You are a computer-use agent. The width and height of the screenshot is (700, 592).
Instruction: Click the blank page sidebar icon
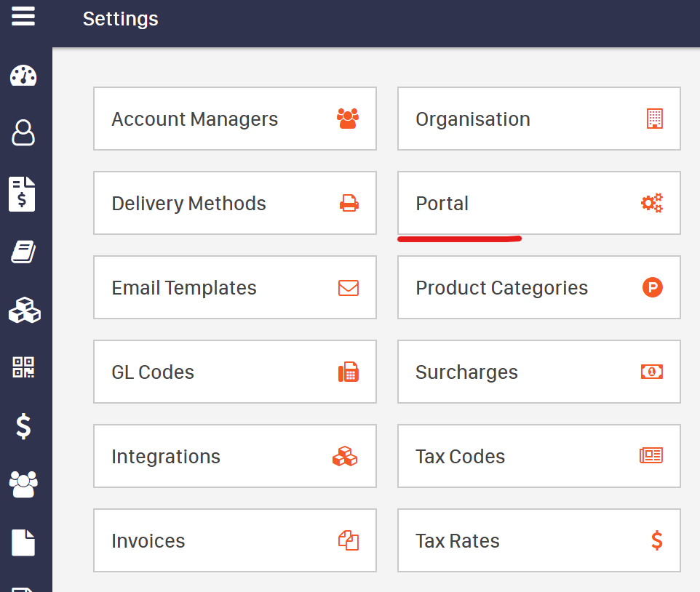(23, 543)
